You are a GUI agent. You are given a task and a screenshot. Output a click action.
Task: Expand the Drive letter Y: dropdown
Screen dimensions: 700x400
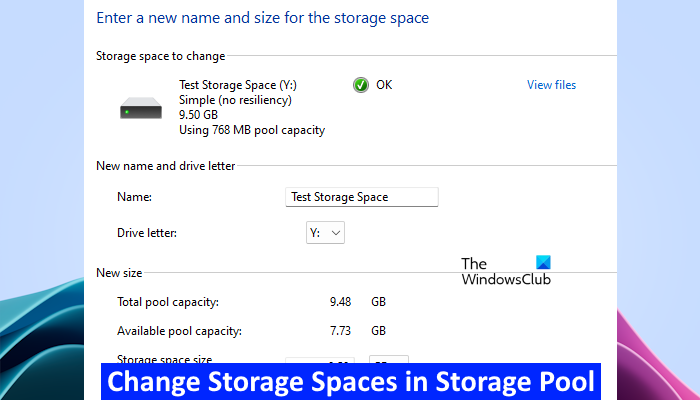(x=325, y=233)
